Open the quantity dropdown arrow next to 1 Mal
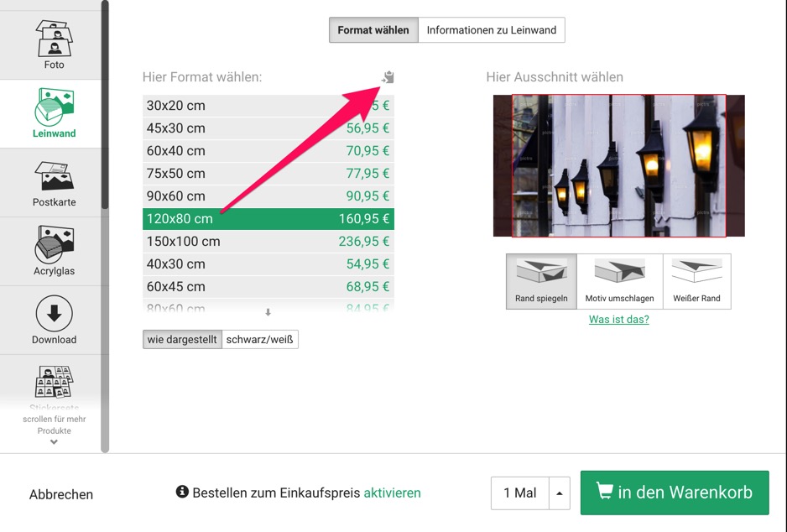The height and width of the screenshot is (532, 787). pos(560,493)
